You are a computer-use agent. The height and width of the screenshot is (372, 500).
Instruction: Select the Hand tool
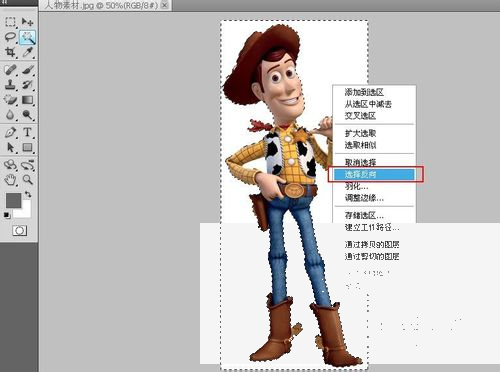coord(10,180)
